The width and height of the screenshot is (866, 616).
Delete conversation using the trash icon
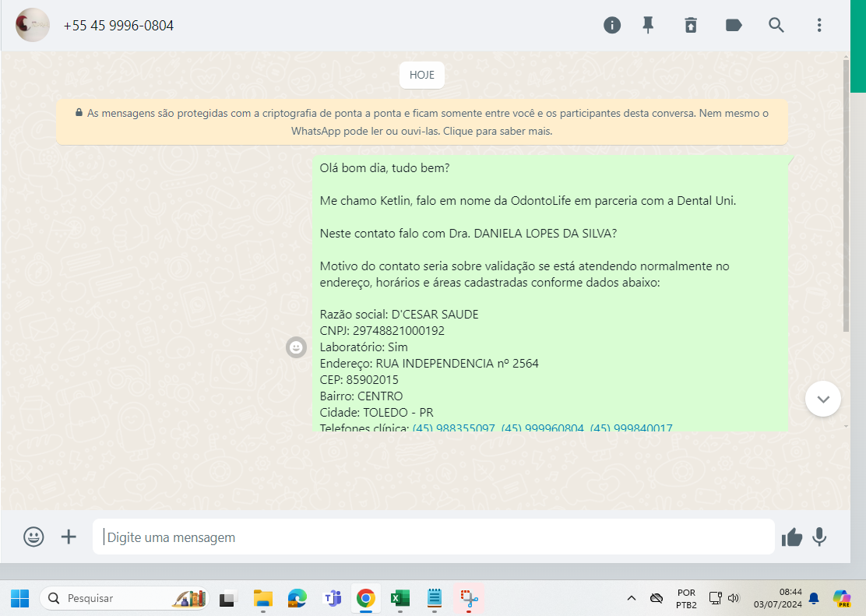[x=691, y=26]
